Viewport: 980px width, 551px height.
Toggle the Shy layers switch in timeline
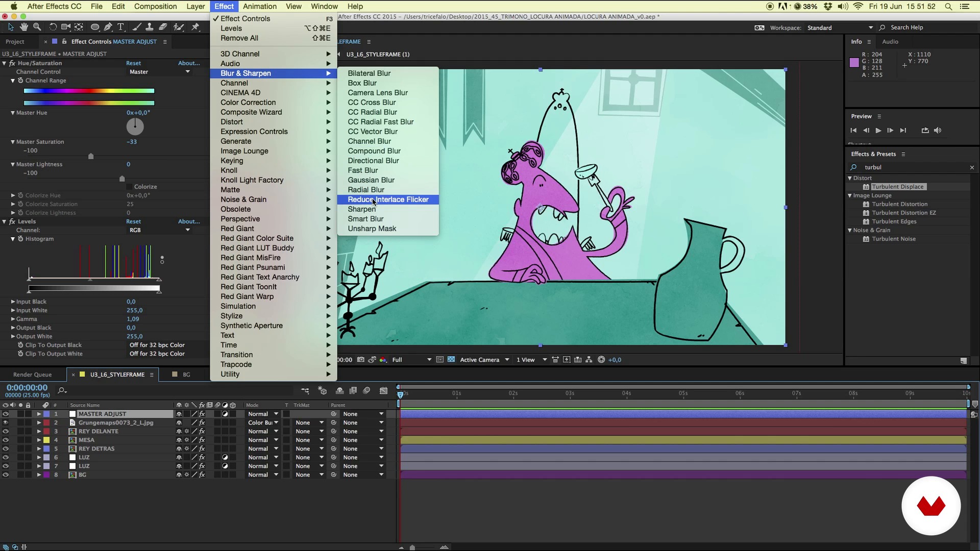coord(339,391)
